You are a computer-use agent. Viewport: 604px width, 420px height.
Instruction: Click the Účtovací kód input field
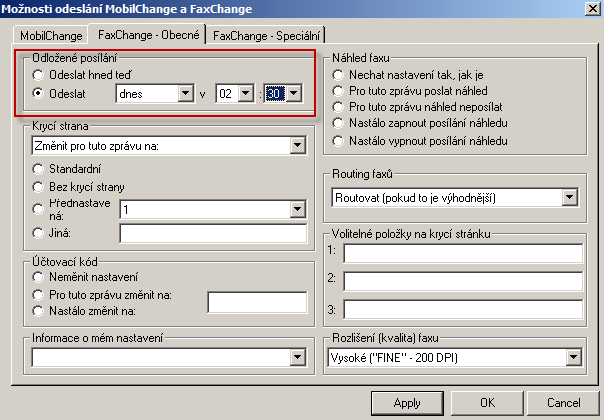[257, 302]
